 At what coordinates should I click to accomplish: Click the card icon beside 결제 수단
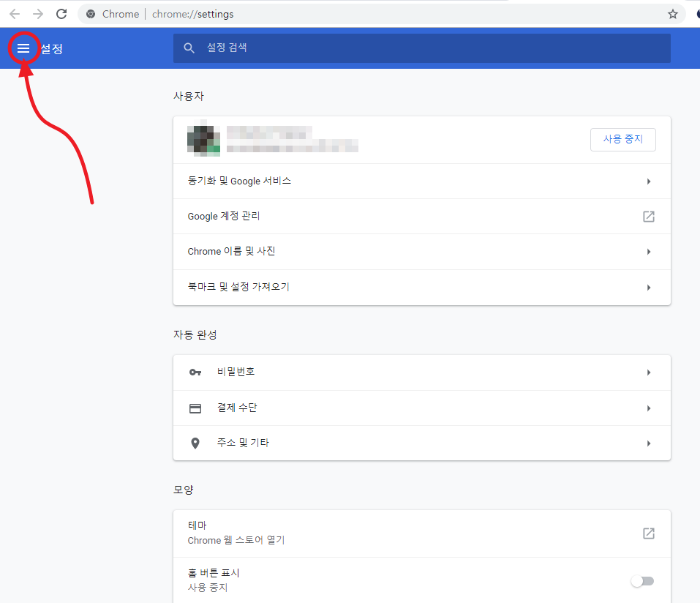point(195,408)
